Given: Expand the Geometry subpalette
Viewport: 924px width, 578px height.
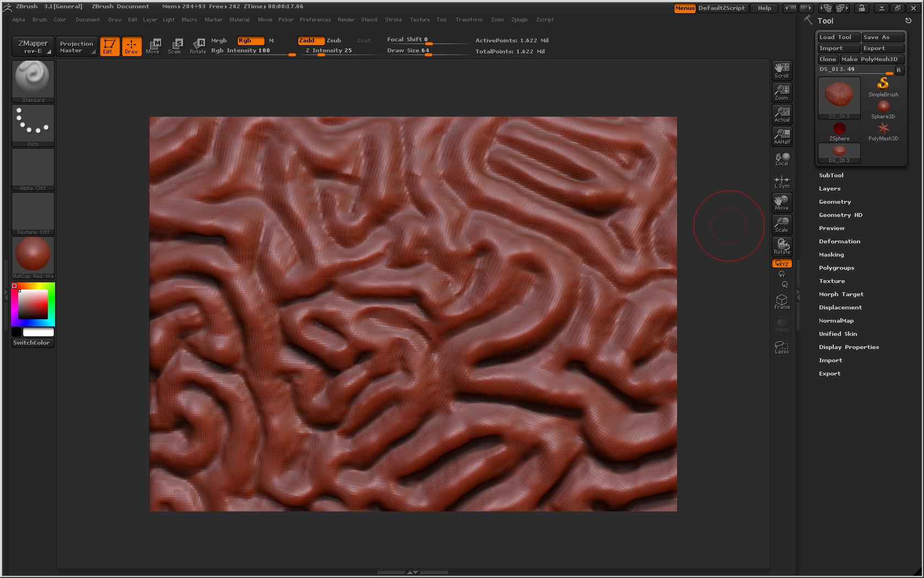Looking at the screenshot, I should click(835, 201).
